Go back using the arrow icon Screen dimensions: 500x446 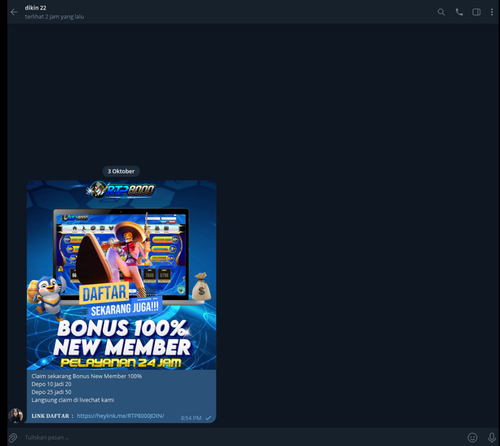[14, 12]
